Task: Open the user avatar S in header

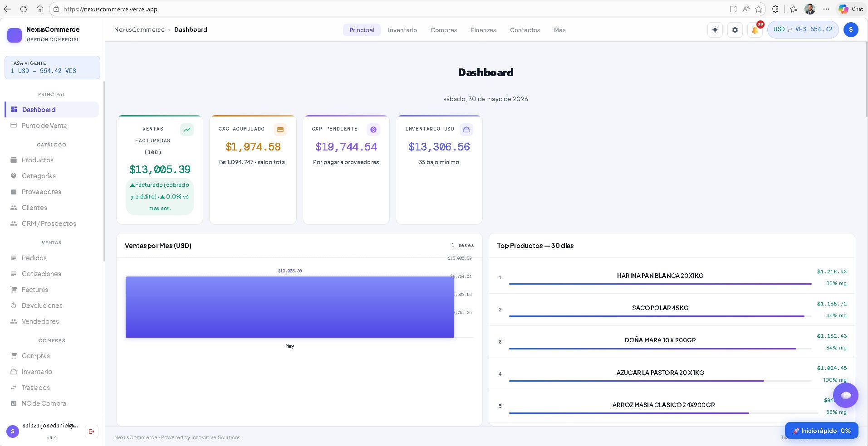Action: [851, 29]
